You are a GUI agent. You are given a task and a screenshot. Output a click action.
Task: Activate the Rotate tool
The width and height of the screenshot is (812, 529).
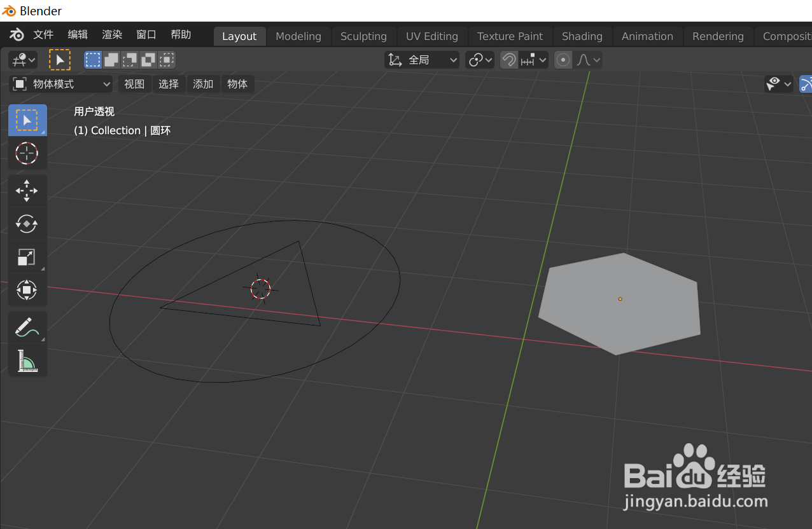point(27,224)
